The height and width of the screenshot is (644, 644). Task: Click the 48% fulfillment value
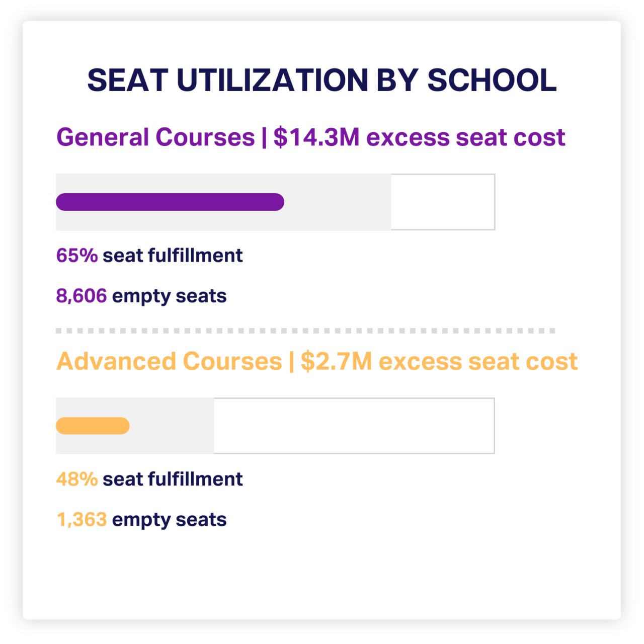click(x=77, y=479)
